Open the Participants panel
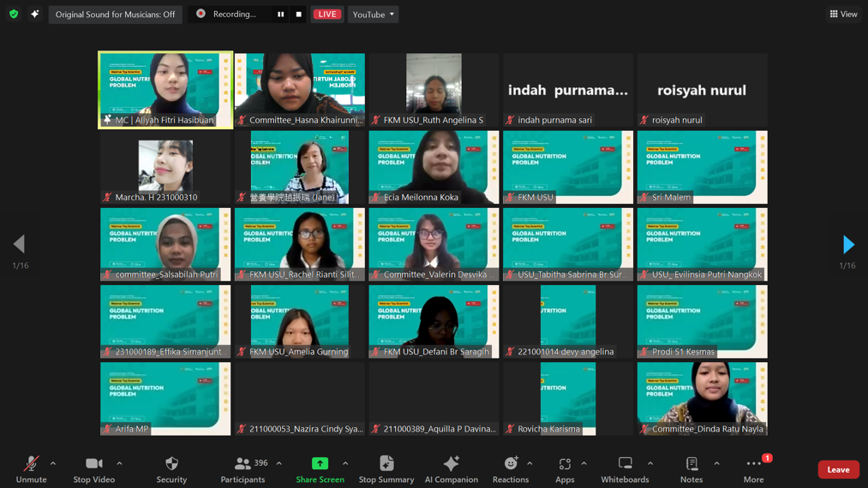Screen dimensions: 868x488 [x=243, y=469]
